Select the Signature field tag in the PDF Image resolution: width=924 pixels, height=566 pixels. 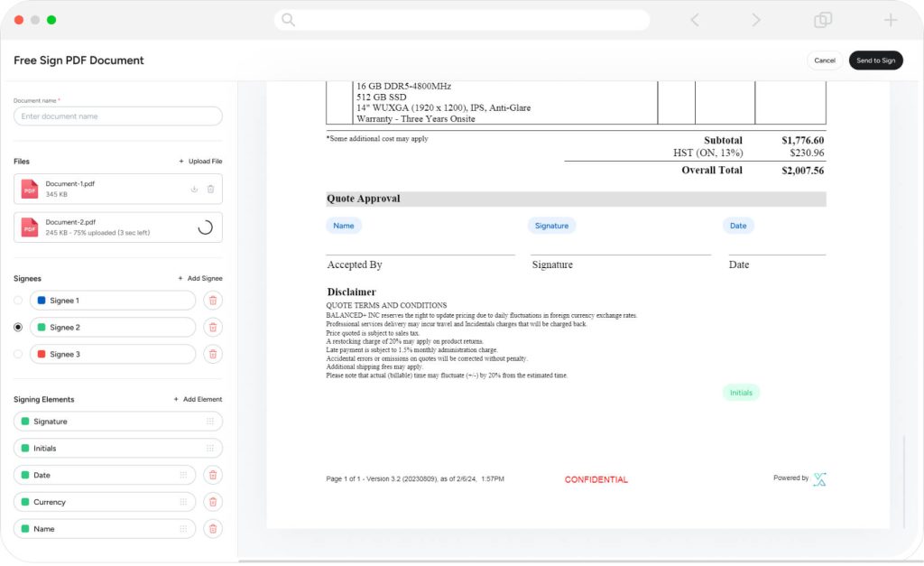click(x=551, y=225)
